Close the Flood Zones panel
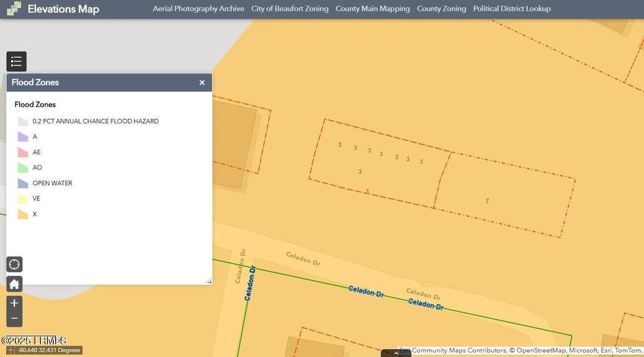Viewport: 644px width, 357px height. click(202, 82)
